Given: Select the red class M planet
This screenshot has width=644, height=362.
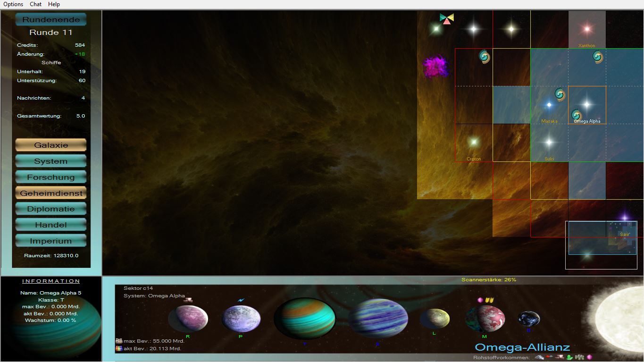Looking at the screenshot, I should [485, 319].
